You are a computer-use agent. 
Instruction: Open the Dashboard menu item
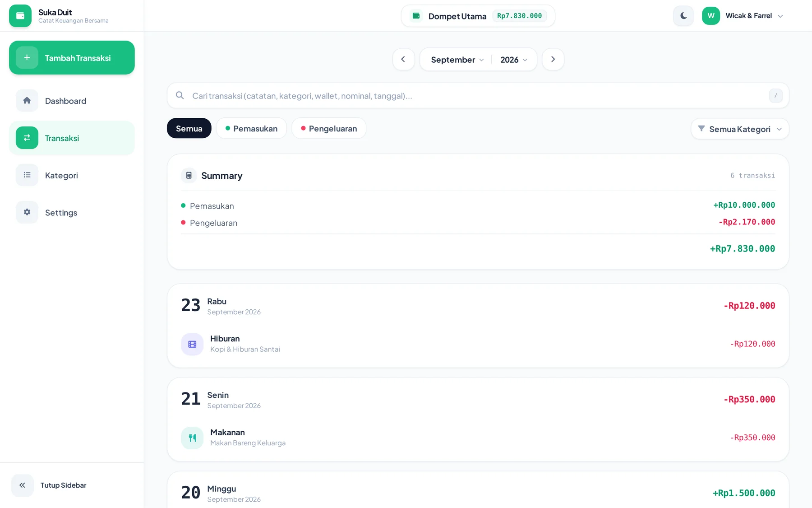coord(72,101)
